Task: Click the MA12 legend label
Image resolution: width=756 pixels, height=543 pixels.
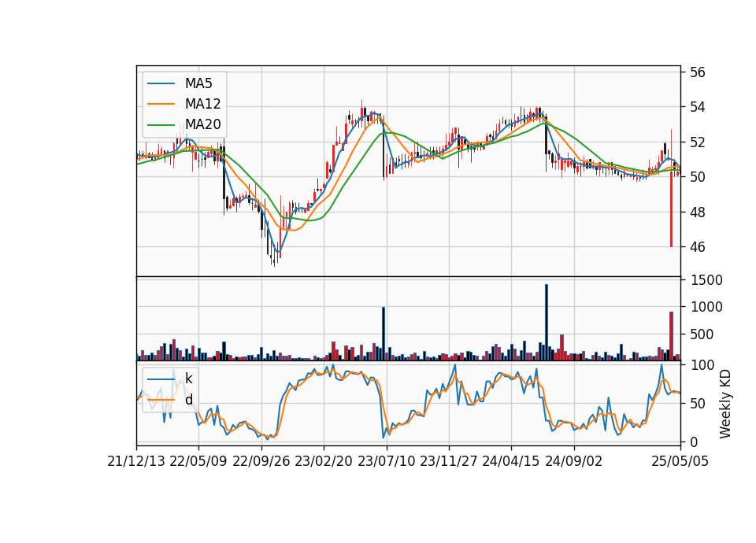Action: (x=202, y=104)
